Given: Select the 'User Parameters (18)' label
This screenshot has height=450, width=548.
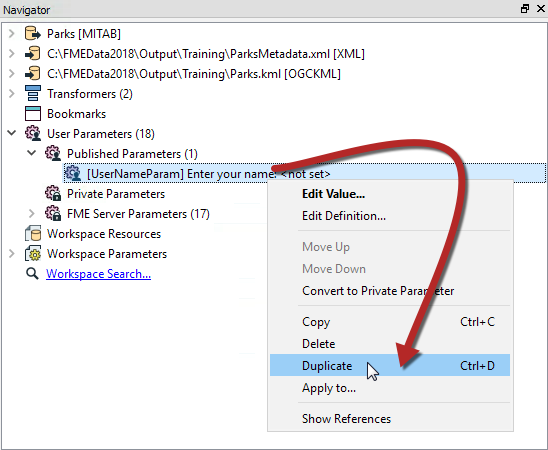Looking at the screenshot, I should pos(101,133).
